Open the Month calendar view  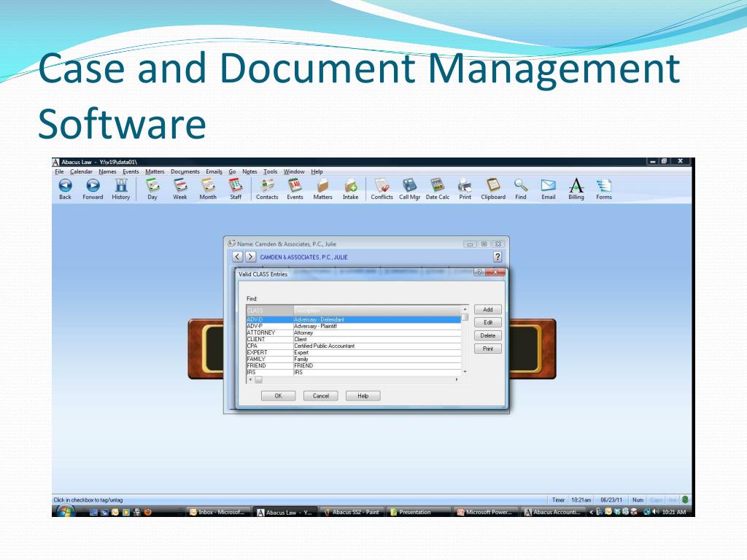(208, 189)
